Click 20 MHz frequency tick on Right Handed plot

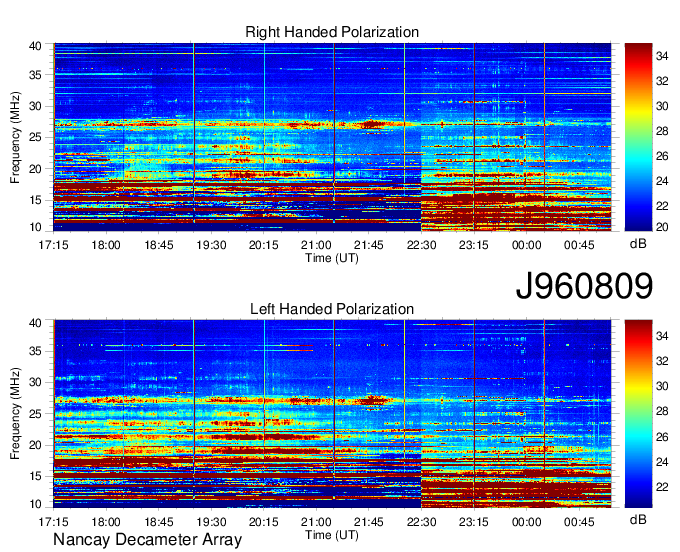click(x=36, y=169)
